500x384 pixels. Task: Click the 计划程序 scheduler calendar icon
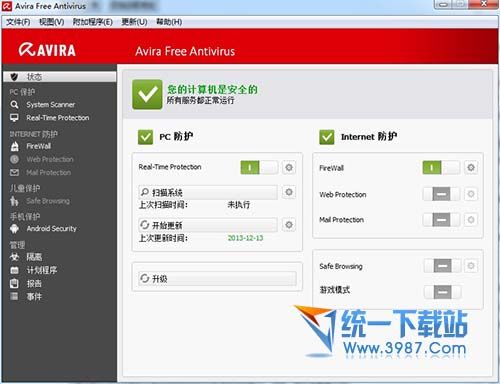[x=14, y=270]
